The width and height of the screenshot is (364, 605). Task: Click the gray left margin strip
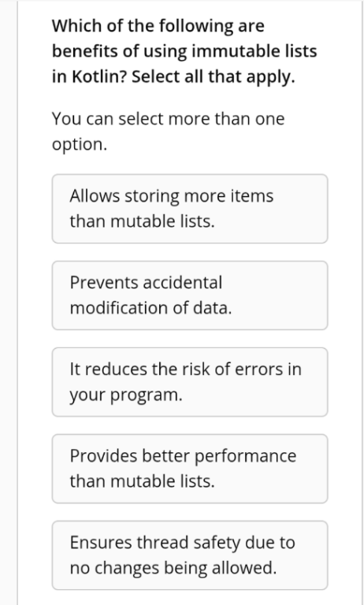point(9,302)
